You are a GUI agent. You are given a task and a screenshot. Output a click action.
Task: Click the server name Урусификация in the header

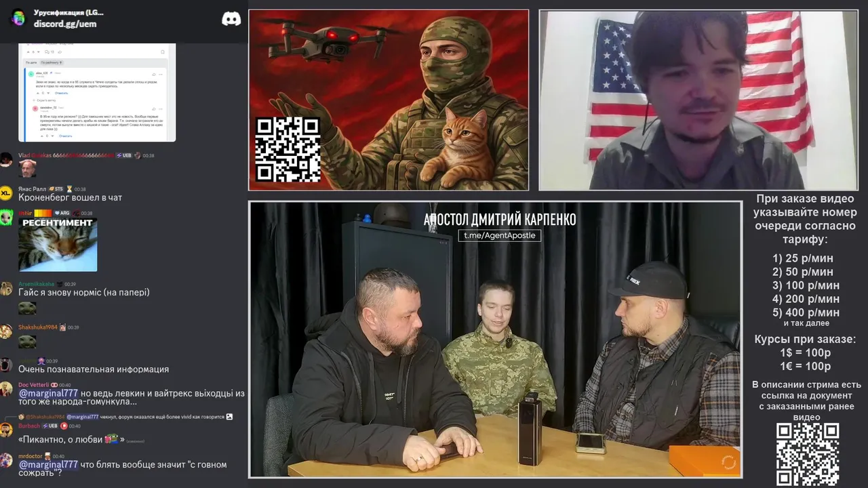click(68, 12)
